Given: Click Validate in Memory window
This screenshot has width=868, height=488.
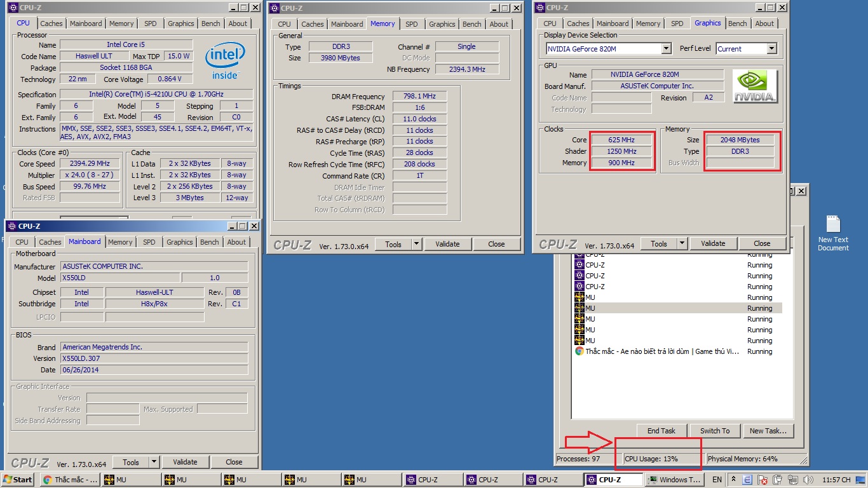Looking at the screenshot, I should pos(447,244).
